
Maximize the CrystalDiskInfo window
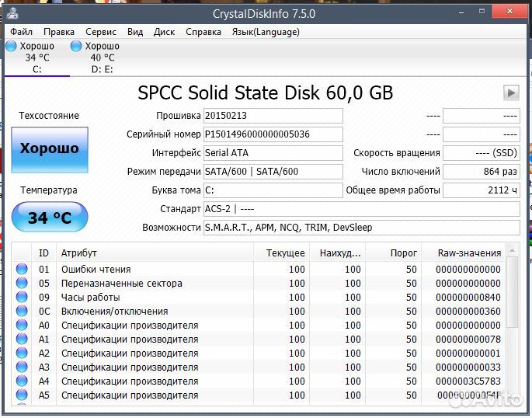click(x=482, y=12)
